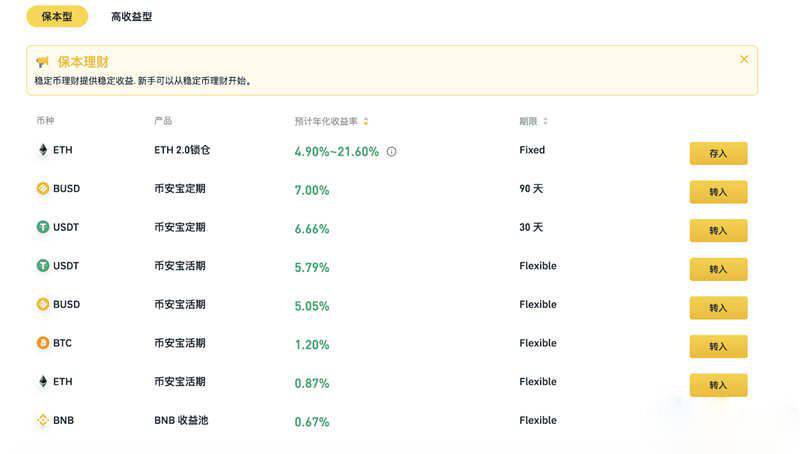Sort by 期限 column

pos(545,121)
